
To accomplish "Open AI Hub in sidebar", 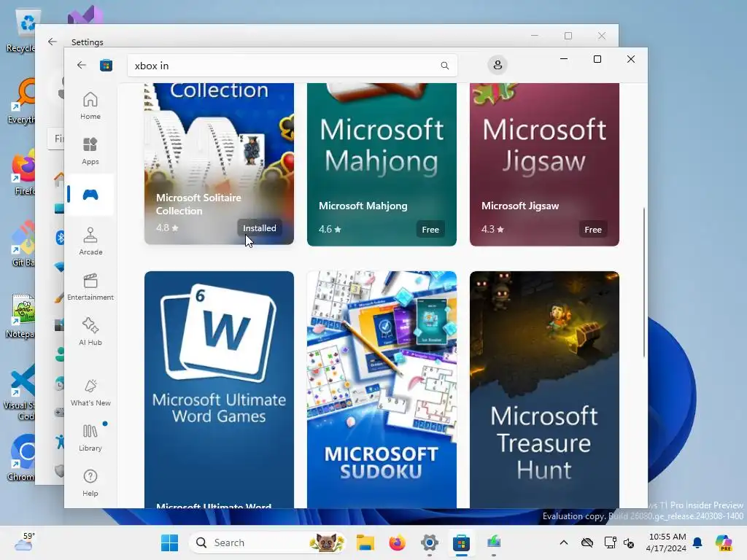I will click(90, 332).
